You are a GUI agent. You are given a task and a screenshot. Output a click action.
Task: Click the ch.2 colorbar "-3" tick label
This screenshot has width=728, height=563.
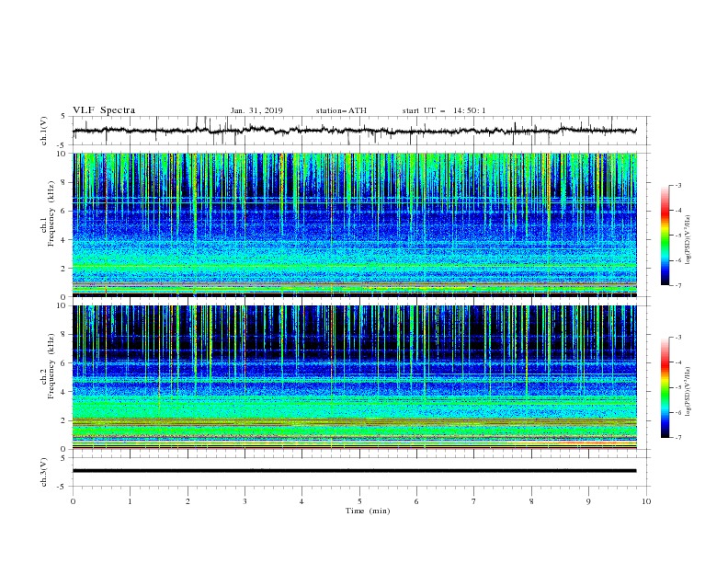point(677,338)
